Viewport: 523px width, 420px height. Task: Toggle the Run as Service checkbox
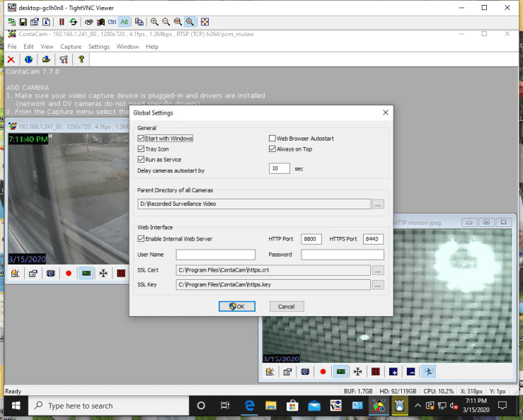pos(141,160)
